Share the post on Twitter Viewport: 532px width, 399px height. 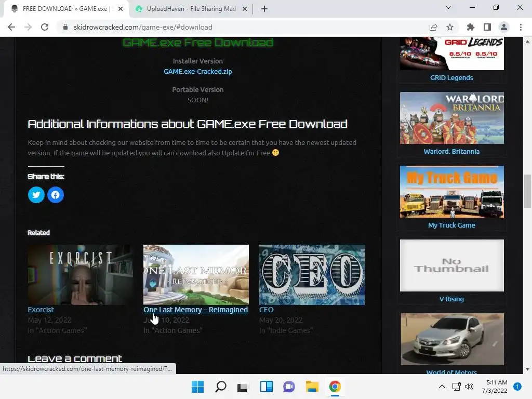(36, 195)
